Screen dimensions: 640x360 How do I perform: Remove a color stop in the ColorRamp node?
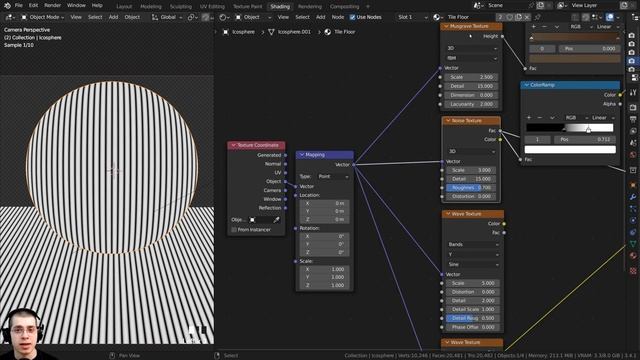click(x=540, y=118)
